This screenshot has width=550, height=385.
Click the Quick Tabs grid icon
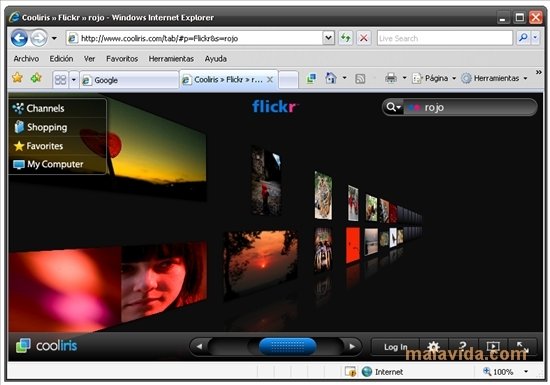[x=60, y=80]
